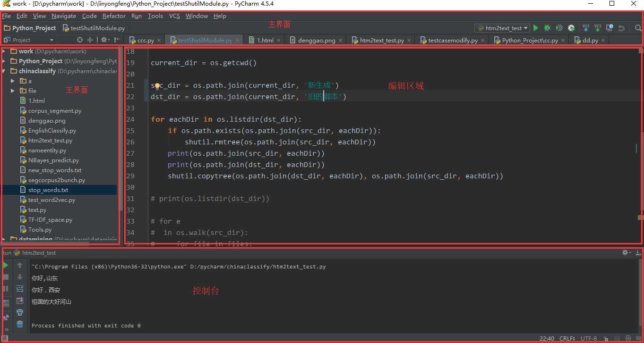Click the pin tab icon in Run panel

[x=6, y=318]
